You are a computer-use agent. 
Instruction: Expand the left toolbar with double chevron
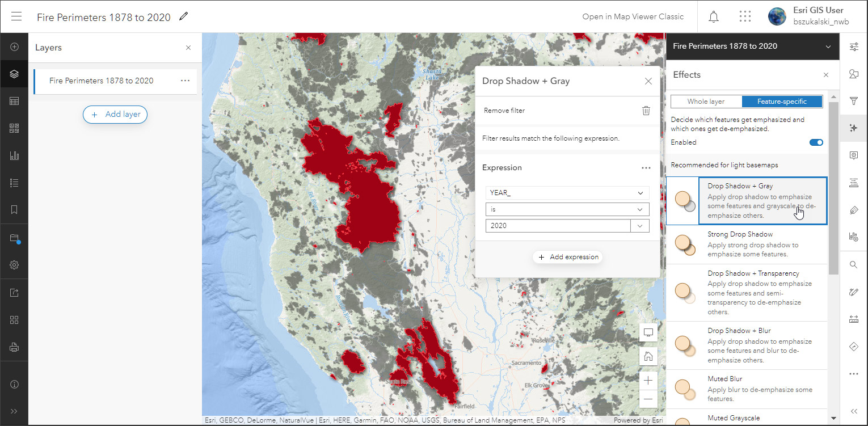pyautogui.click(x=15, y=411)
